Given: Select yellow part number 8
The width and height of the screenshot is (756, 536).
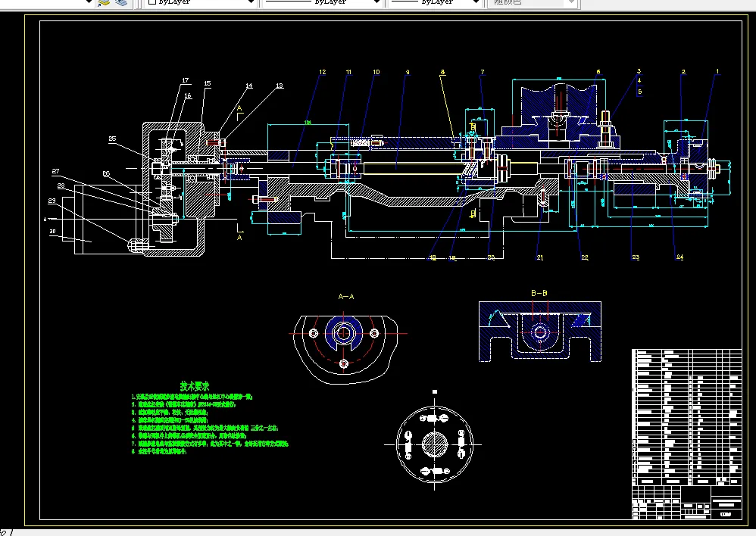Looking at the screenshot, I should point(442,73).
